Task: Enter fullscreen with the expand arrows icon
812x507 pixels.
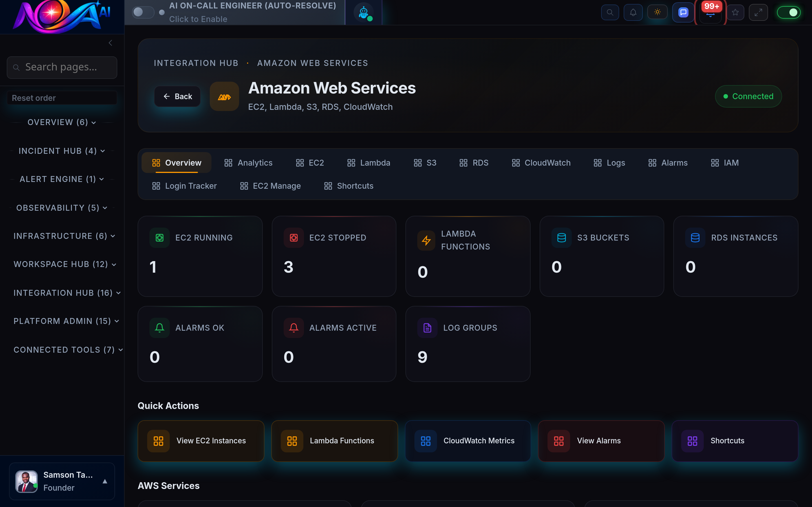Action: coord(759,12)
